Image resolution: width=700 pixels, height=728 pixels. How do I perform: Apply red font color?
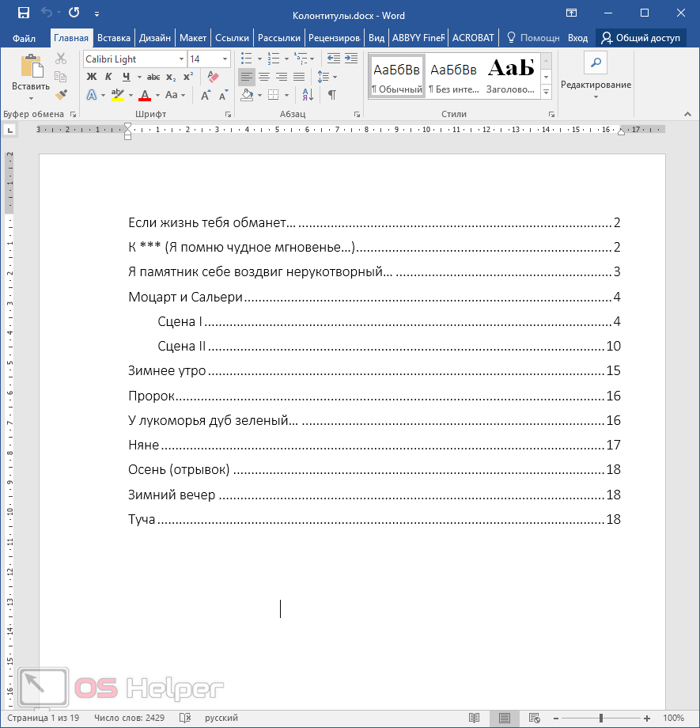tap(145, 95)
